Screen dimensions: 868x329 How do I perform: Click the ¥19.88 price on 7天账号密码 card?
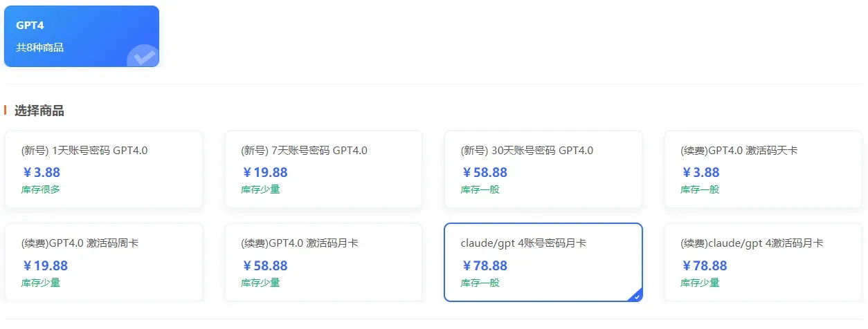[x=264, y=172]
